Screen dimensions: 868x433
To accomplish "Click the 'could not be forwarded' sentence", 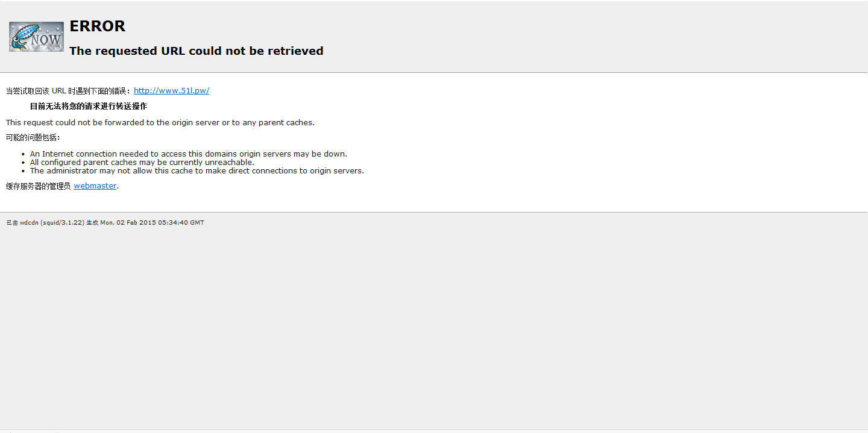I will pyautogui.click(x=160, y=123).
